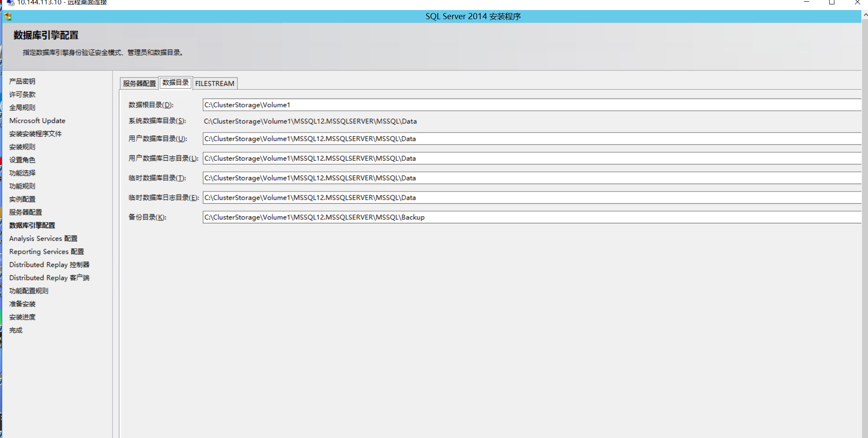Click Distributed Replay 控制器 step
868x438 pixels.
tap(49, 264)
